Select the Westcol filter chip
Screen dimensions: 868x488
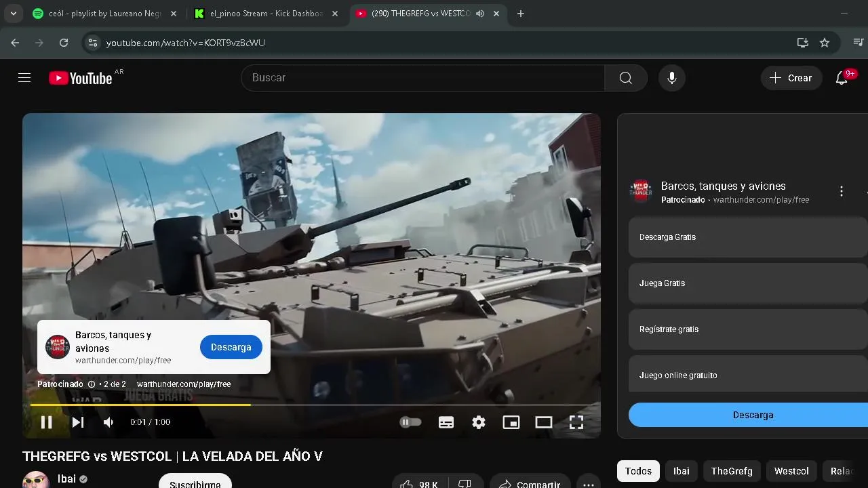click(791, 471)
